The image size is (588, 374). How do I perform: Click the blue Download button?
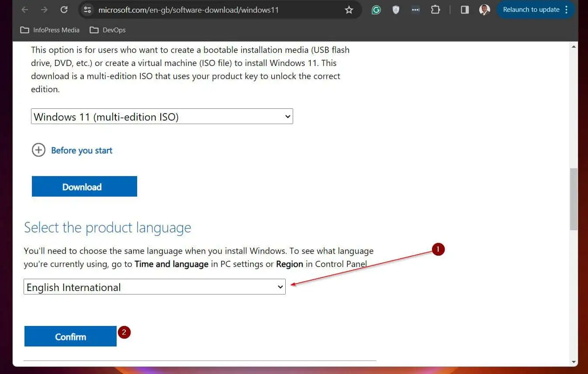pyautogui.click(x=84, y=187)
